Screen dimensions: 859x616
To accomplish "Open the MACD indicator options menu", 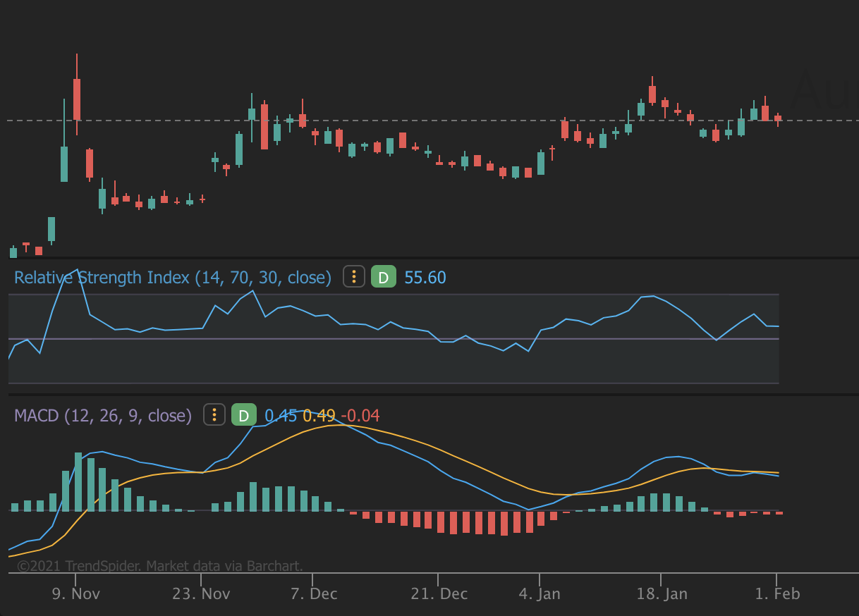I will (214, 415).
